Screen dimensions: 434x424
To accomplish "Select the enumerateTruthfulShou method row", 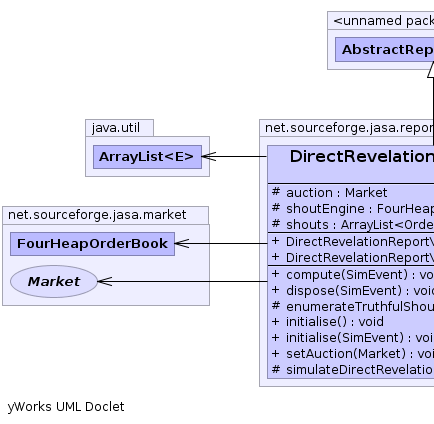I will pos(351,307).
